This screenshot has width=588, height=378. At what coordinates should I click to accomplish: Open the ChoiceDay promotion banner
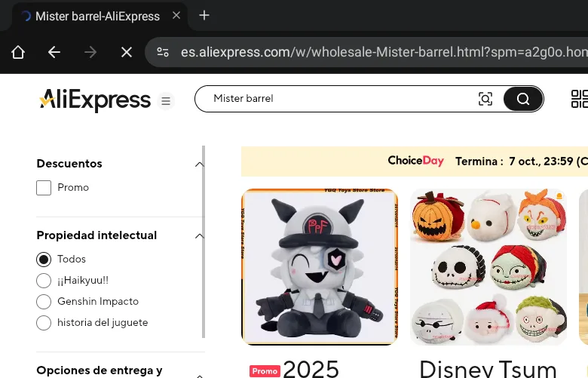point(415,161)
